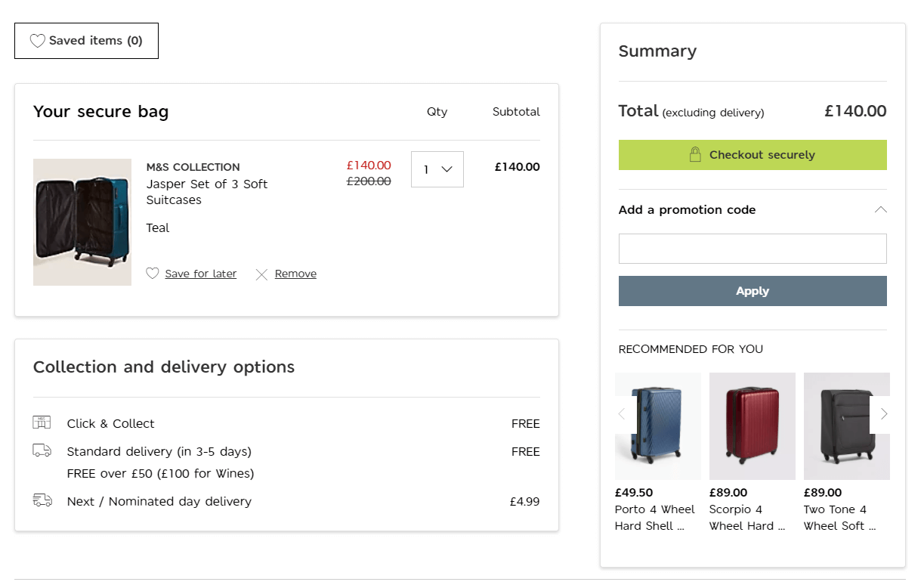Click the Click & Collect store icon
This screenshot has height=585, width=924.
[42, 422]
